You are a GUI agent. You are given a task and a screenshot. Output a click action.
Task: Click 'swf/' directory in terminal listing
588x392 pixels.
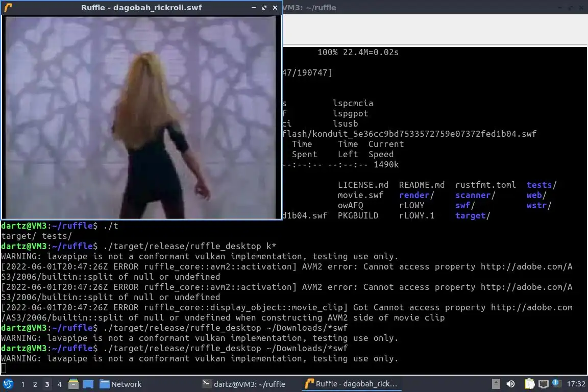coord(465,205)
